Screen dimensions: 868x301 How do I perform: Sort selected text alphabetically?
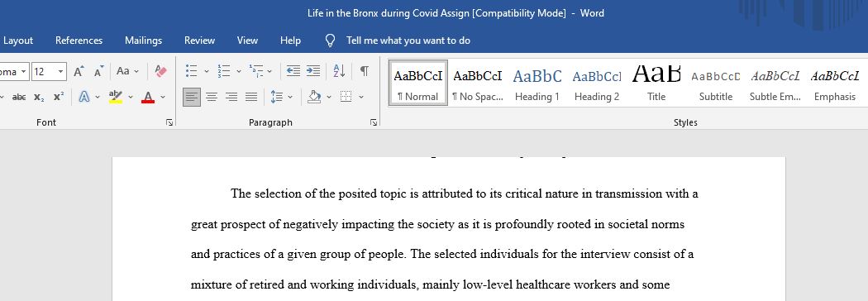pos(339,71)
